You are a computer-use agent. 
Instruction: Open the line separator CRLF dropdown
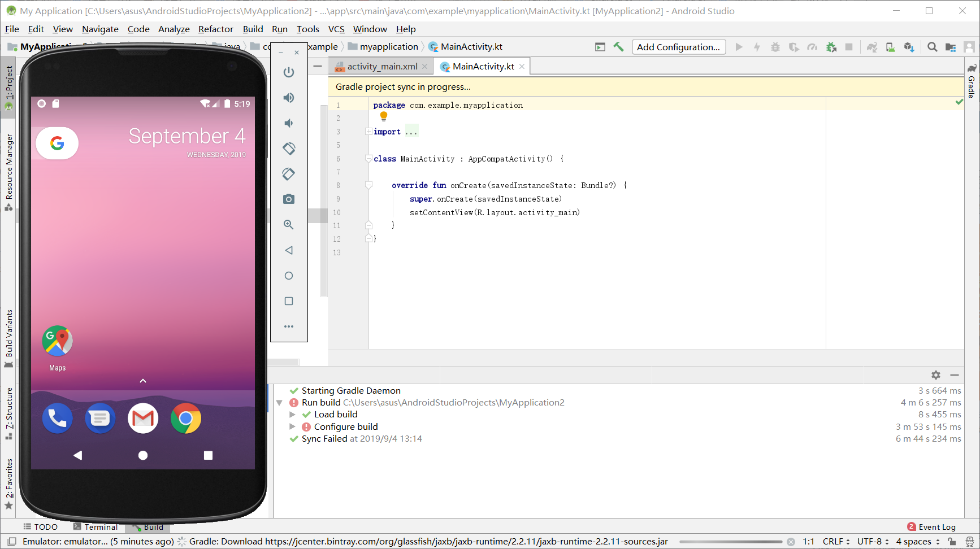[x=836, y=542]
